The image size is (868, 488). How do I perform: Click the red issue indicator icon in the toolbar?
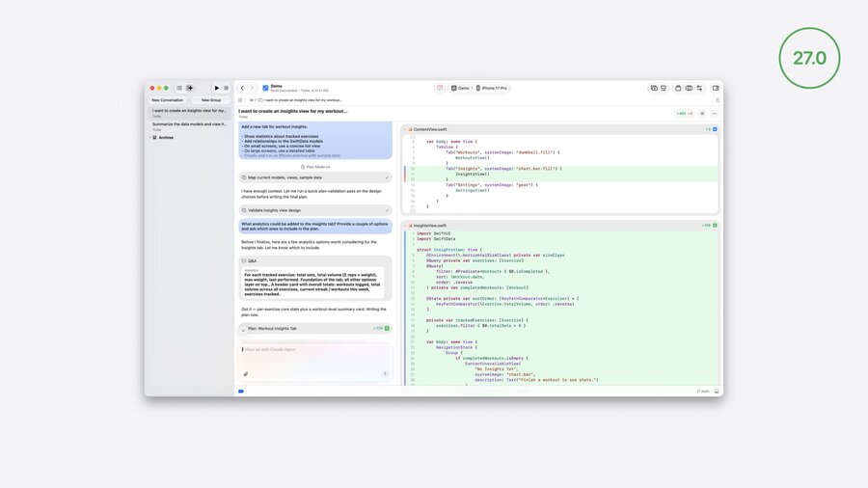pos(440,88)
